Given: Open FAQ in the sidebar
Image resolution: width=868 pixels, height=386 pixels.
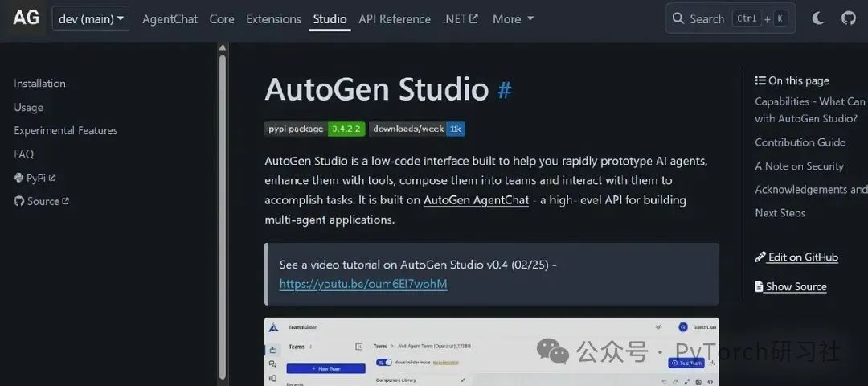Looking at the screenshot, I should click(x=24, y=154).
